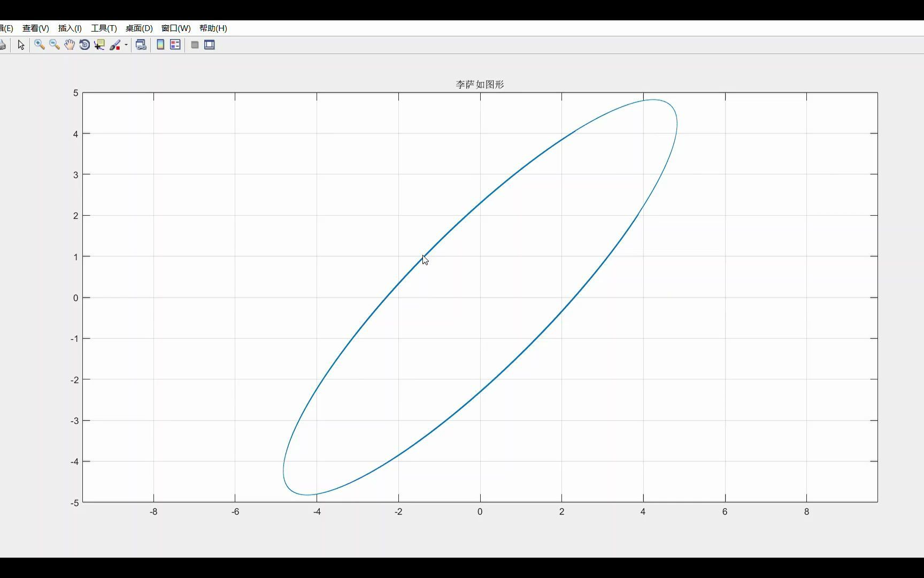
Task: Click the x-axis tick label -2
Action: click(x=398, y=512)
